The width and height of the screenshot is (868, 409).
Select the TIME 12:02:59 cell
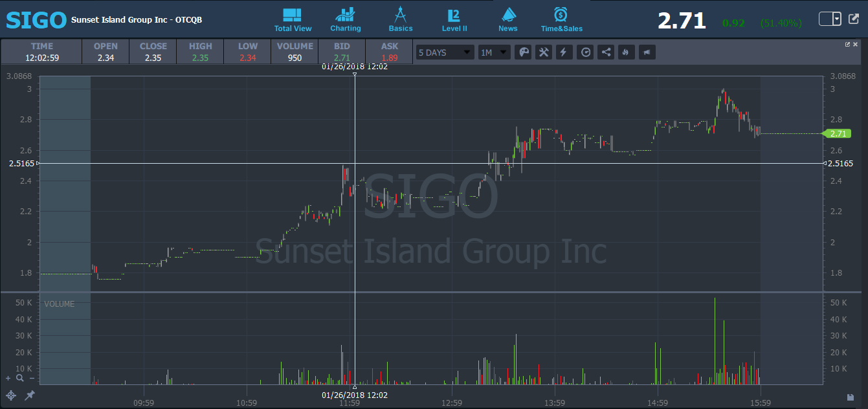(x=41, y=52)
